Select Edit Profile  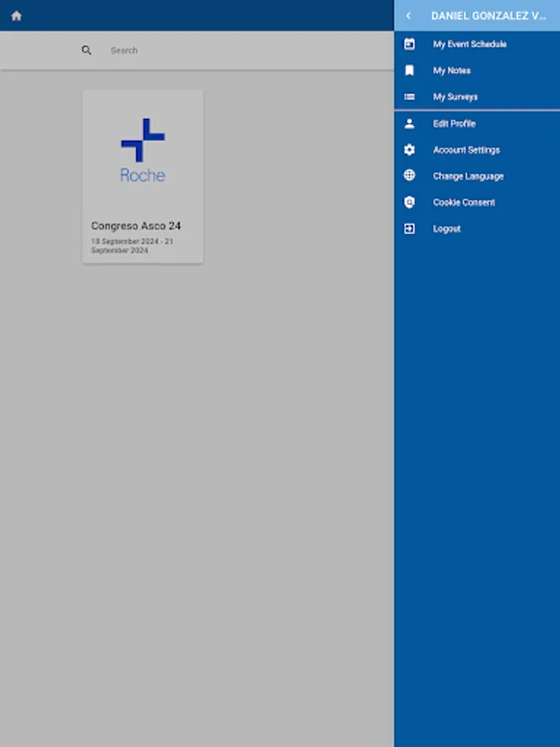(x=454, y=124)
